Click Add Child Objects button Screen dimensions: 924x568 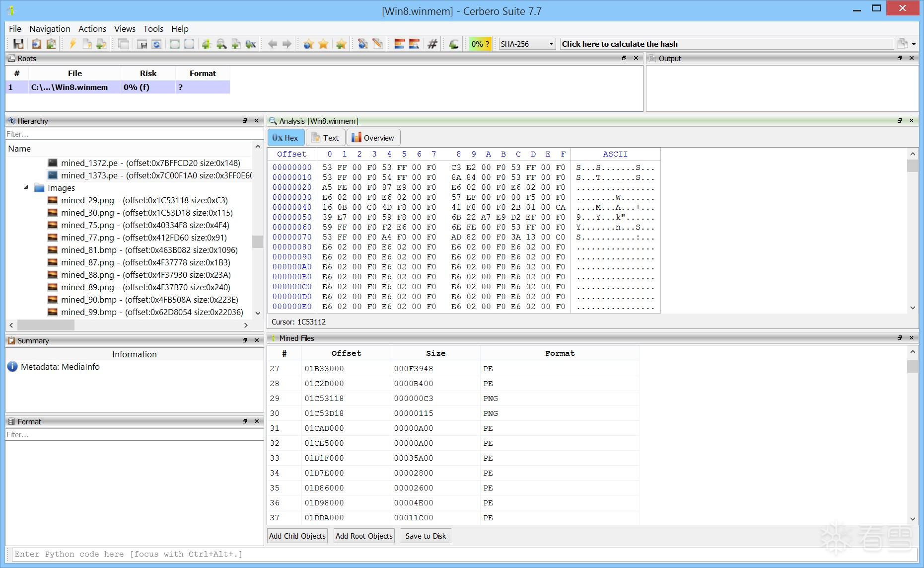point(297,536)
